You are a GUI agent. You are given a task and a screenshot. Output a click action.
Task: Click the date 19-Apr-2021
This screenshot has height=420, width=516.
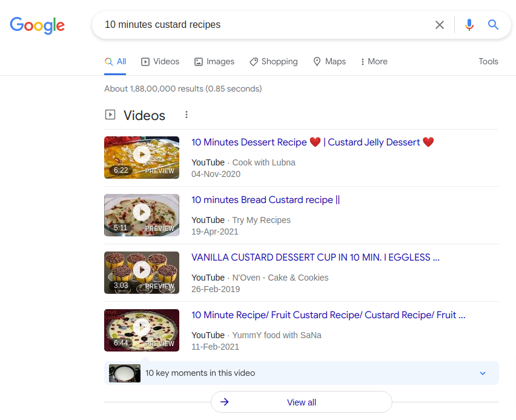tap(215, 232)
